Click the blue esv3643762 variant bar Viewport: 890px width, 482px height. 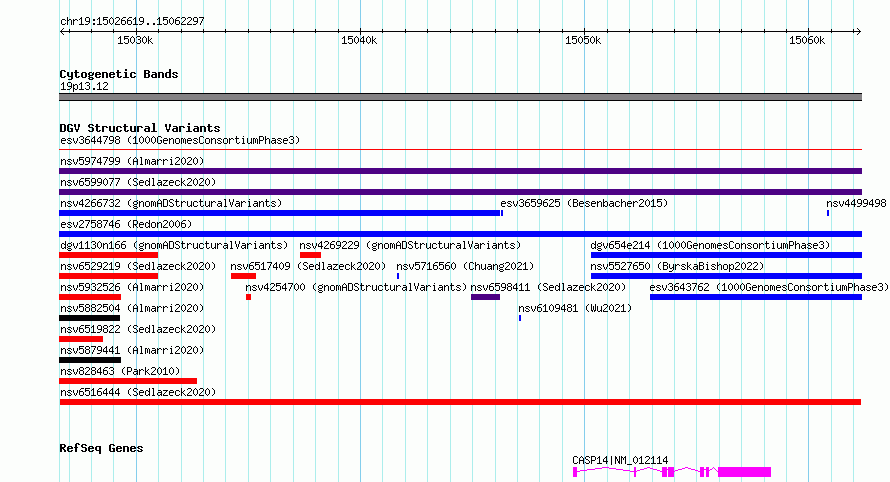coord(756,297)
